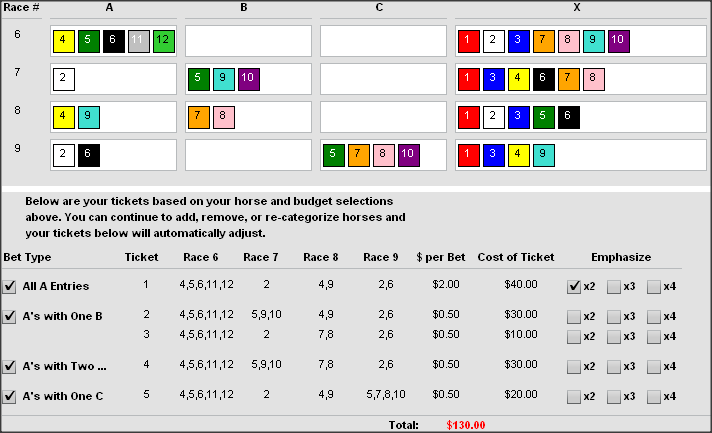Click blue horse 3 in Race 8 column X
Viewport: 712px width, 433px height.
click(x=518, y=117)
